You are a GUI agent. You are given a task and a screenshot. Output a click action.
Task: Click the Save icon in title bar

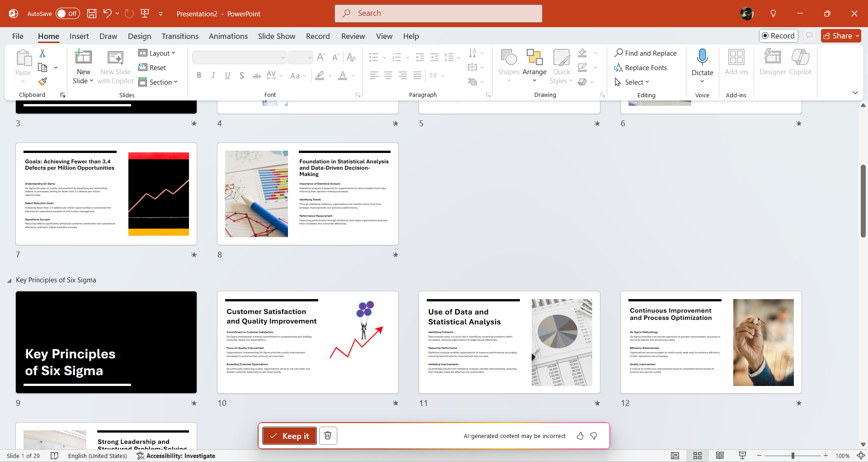click(x=92, y=14)
